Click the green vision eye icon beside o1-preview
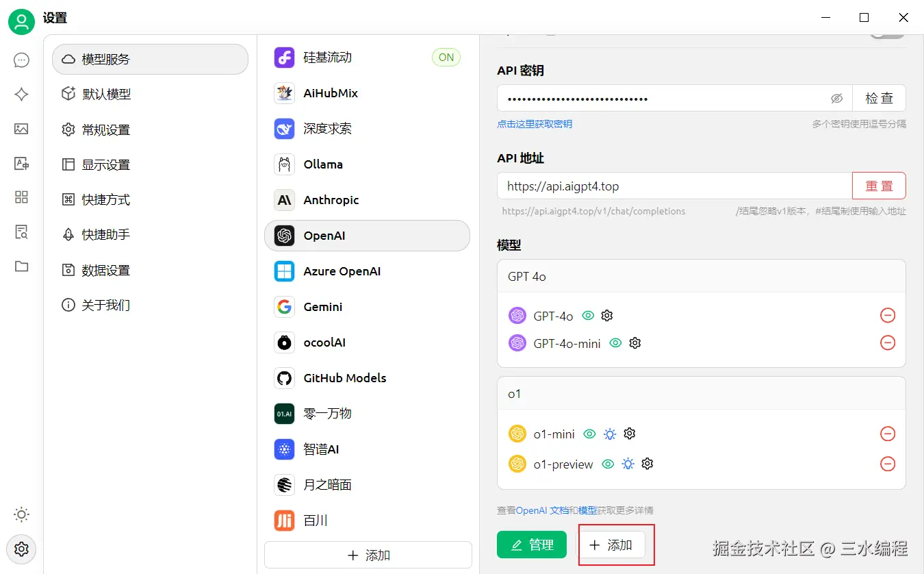The height and width of the screenshot is (574, 924). click(x=607, y=464)
